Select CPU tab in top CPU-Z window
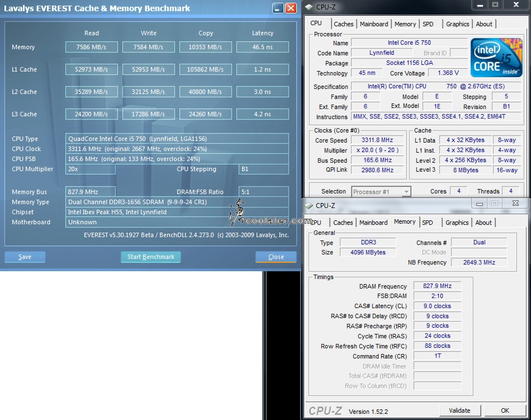This screenshot has width=531, height=420. pos(316,23)
